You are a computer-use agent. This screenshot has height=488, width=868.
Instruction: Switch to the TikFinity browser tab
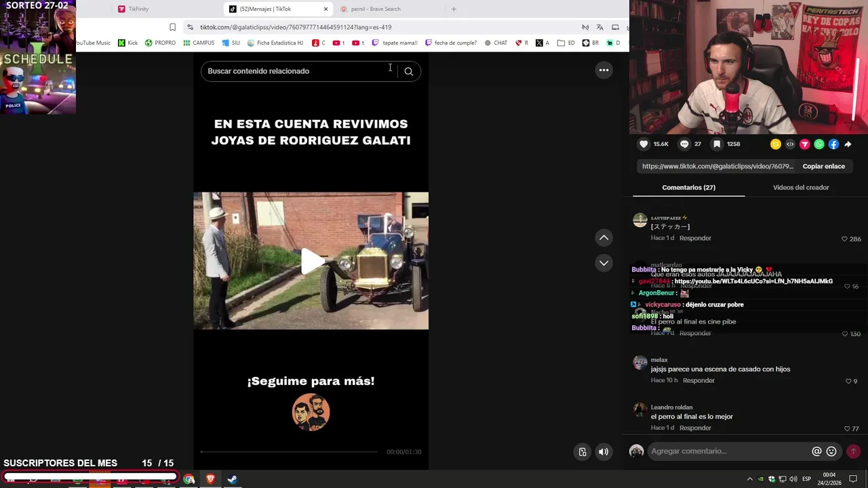coord(139,9)
